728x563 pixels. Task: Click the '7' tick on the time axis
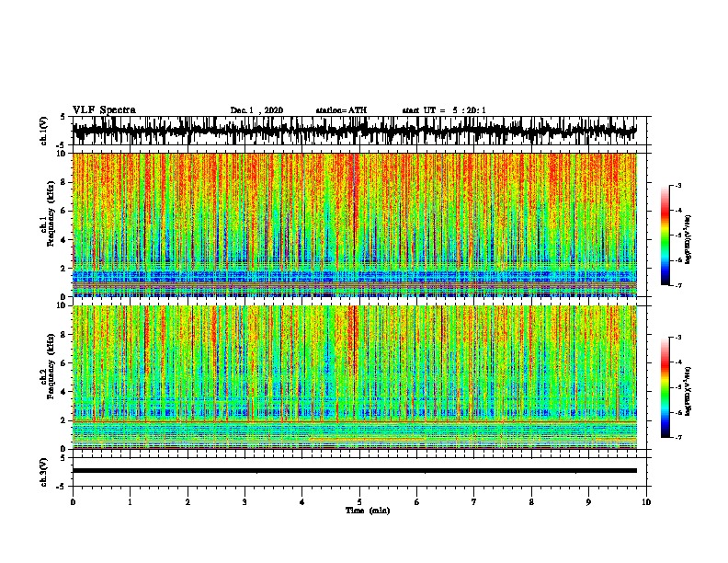474,502
